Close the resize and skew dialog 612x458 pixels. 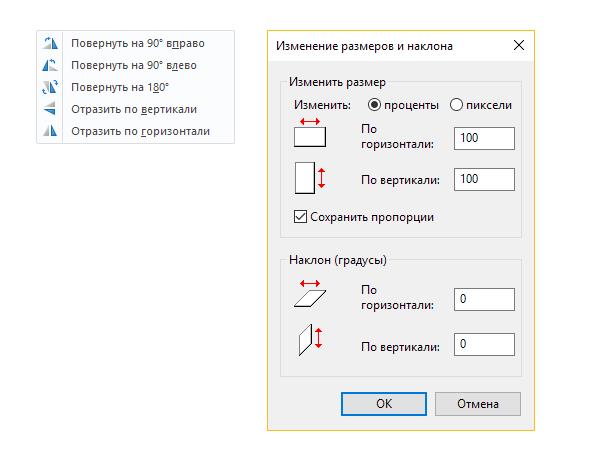pos(518,46)
